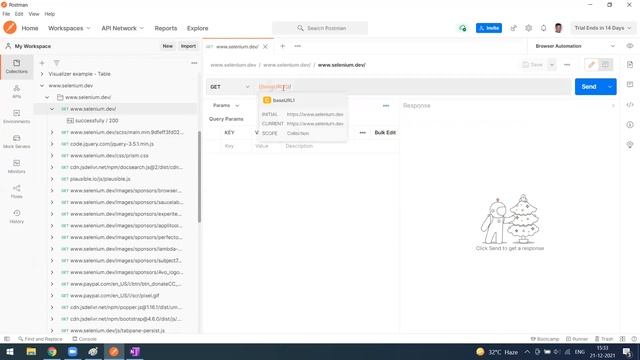Click Bulk Edit link
This screenshot has height=360, width=640.
(x=385, y=133)
